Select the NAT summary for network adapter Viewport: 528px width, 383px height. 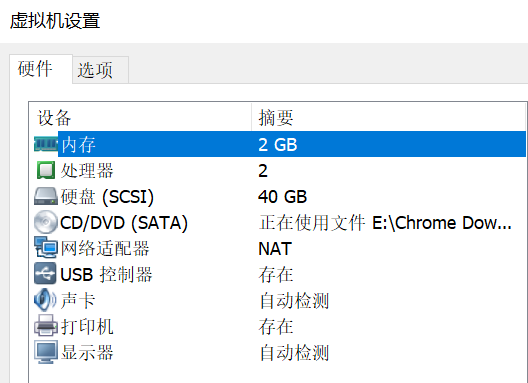(x=275, y=249)
